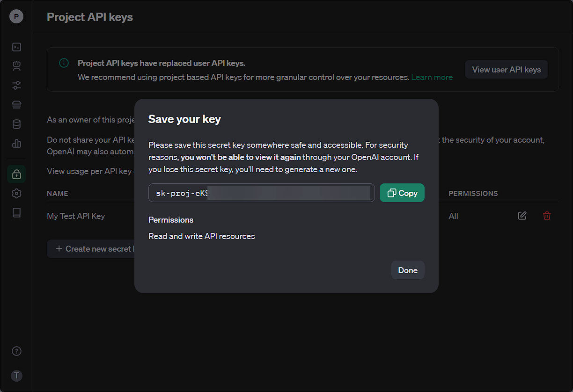Open the Assistants robot icon in sidebar

16,66
